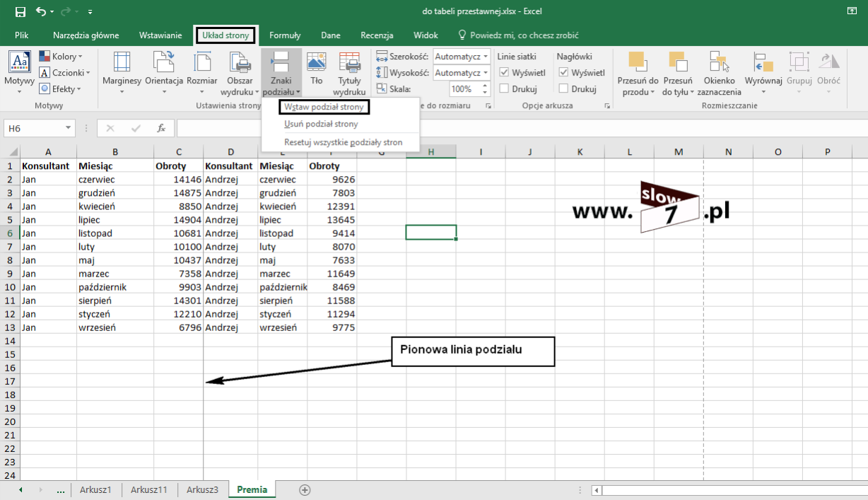Click the Znaki podziału breaks button

pos(281,73)
